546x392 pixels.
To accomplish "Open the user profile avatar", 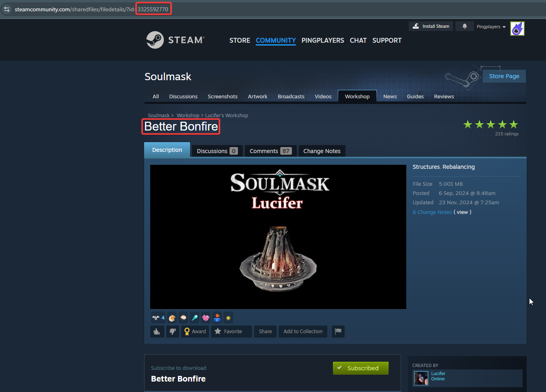I will tap(517, 29).
